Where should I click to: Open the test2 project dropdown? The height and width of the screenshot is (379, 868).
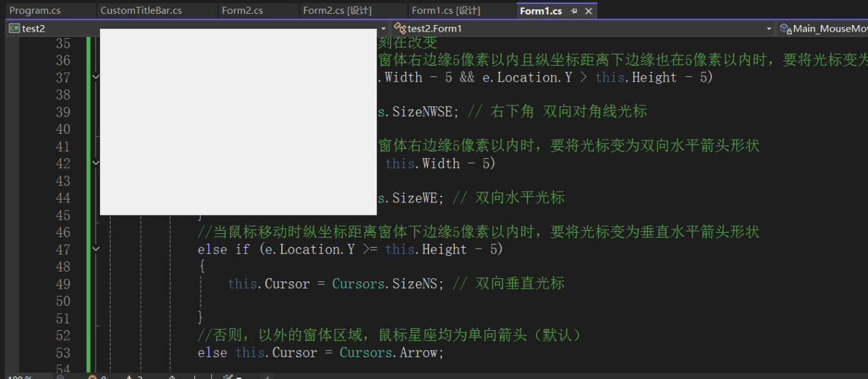(x=383, y=28)
